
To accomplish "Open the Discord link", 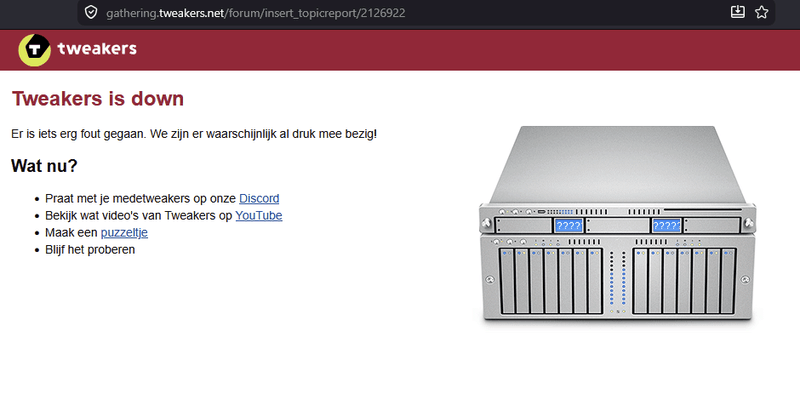I will pos(259,198).
